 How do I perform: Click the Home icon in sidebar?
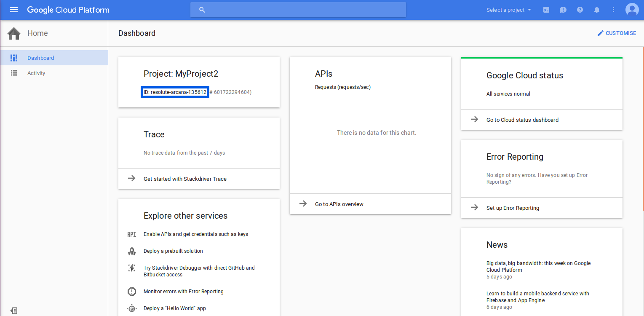point(14,33)
